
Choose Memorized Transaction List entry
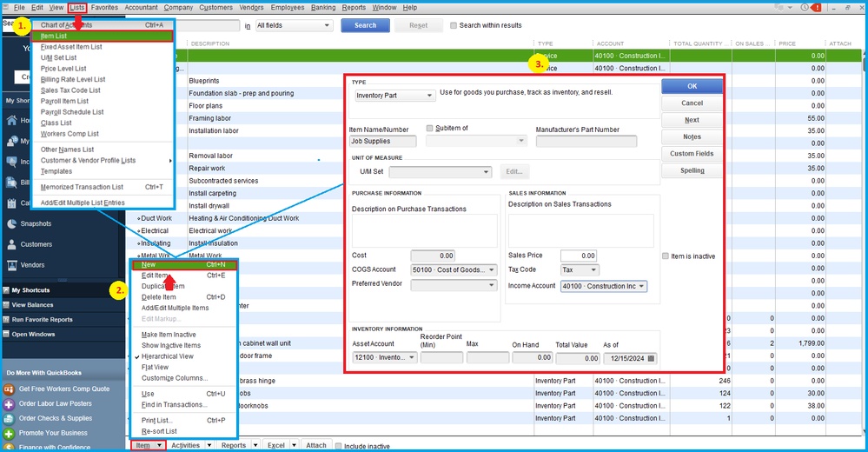82,187
